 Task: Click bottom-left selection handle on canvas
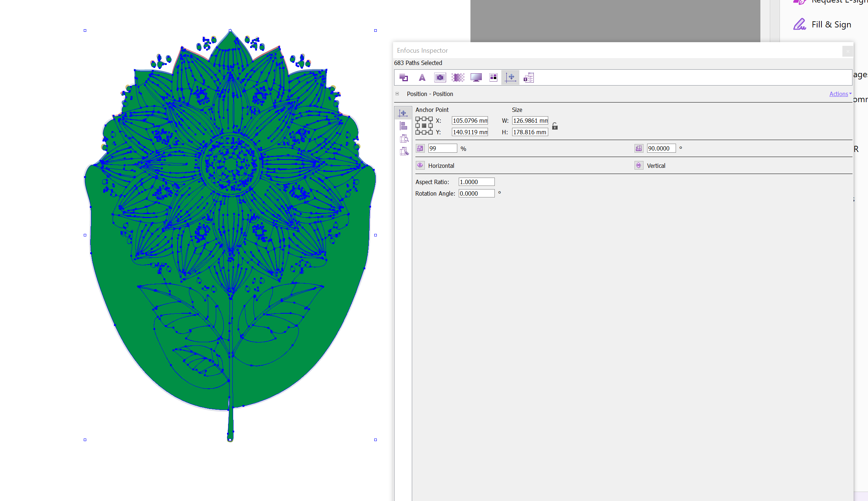85,440
